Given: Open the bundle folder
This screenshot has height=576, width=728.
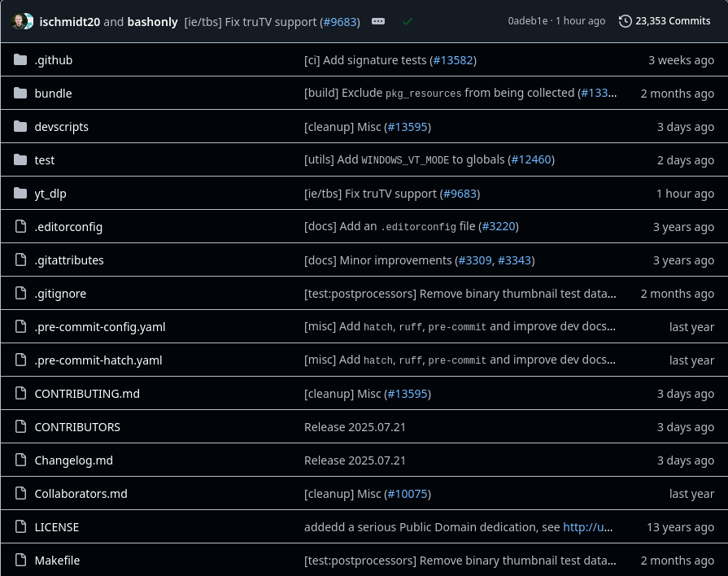Looking at the screenshot, I should pos(54,94).
